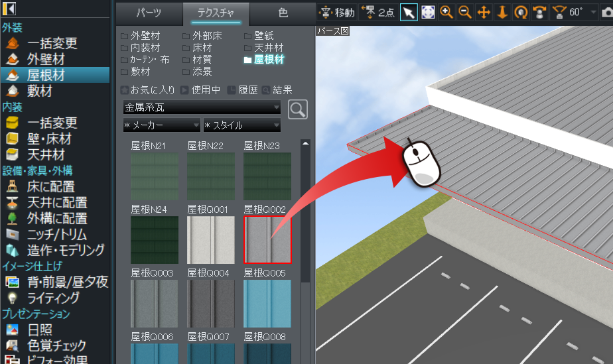Select the 敷材 texture folder
This screenshot has height=364, width=613.
[x=135, y=72]
